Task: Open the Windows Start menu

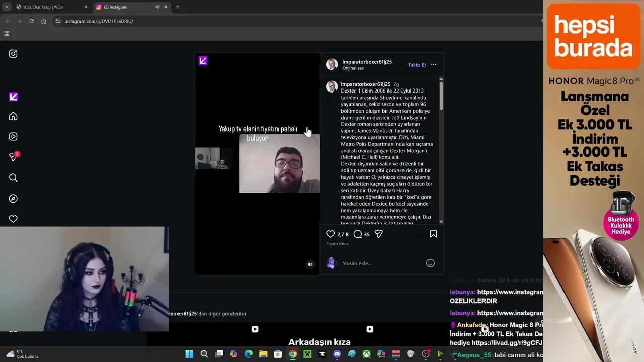Action: pyautogui.click(x=189, y=354)
